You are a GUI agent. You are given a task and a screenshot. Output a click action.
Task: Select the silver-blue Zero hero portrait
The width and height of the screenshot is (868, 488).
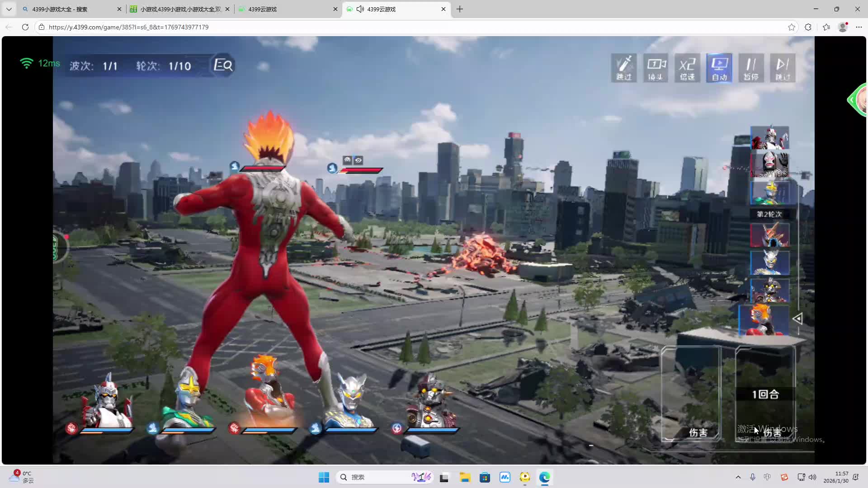[351, 402]
